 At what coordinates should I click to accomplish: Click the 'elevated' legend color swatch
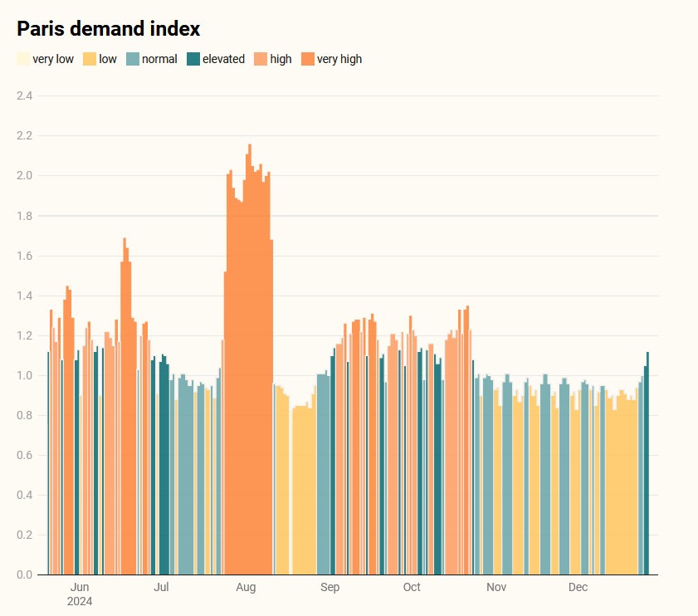pyautogui.click(x=193, y=59)
